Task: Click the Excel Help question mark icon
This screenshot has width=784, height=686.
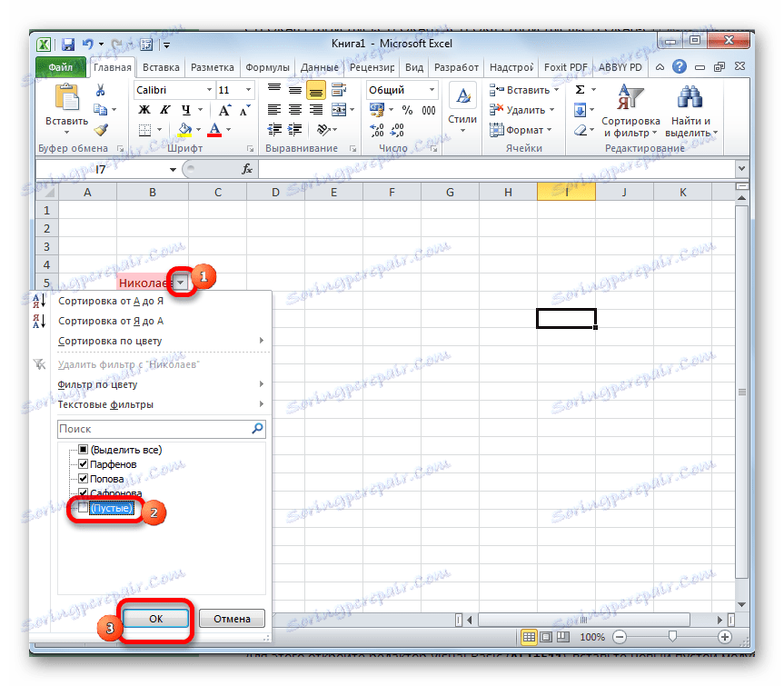Action: [x=679, y=66]
